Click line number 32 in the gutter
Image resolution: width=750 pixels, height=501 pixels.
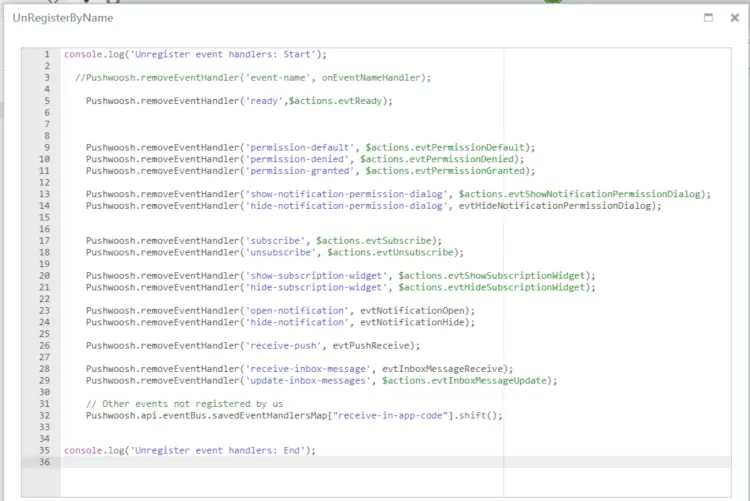[x=45, y=415]
